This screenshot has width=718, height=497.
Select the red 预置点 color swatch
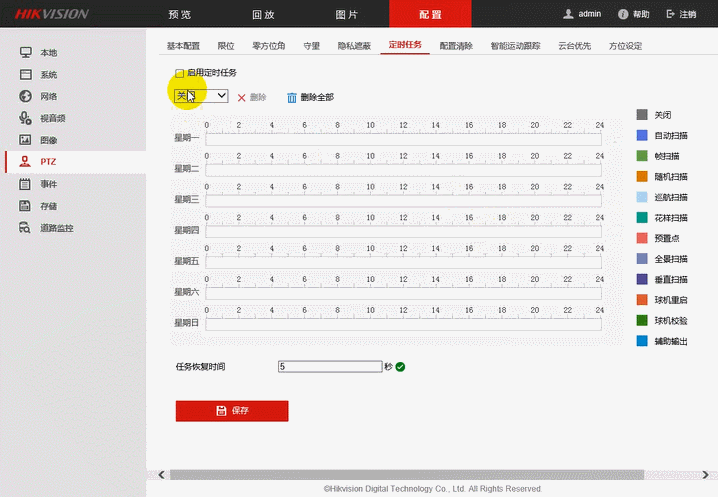(x=642, y=238)
